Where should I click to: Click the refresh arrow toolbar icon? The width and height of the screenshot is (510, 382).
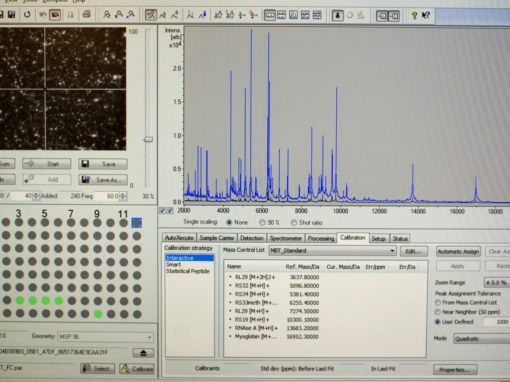click(27, 15)
